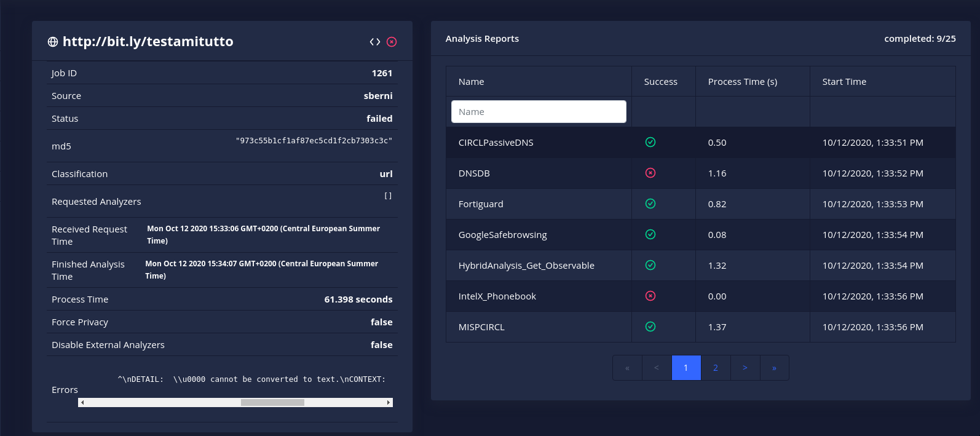The height and width of the screenshot is (436, 980).
Task: Click GoogleSafebrowsing process time 0.08
Action: (x=717, y=235)
